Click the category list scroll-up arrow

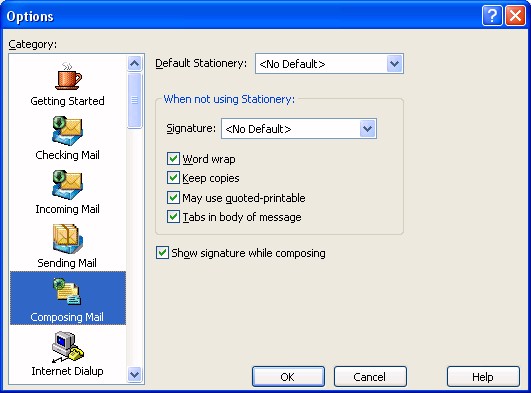(134, 63)
